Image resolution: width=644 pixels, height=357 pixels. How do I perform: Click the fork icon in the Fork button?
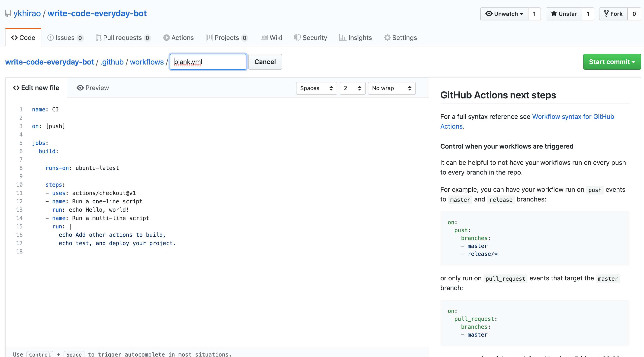pyautogui.click(x=606, y=13)
